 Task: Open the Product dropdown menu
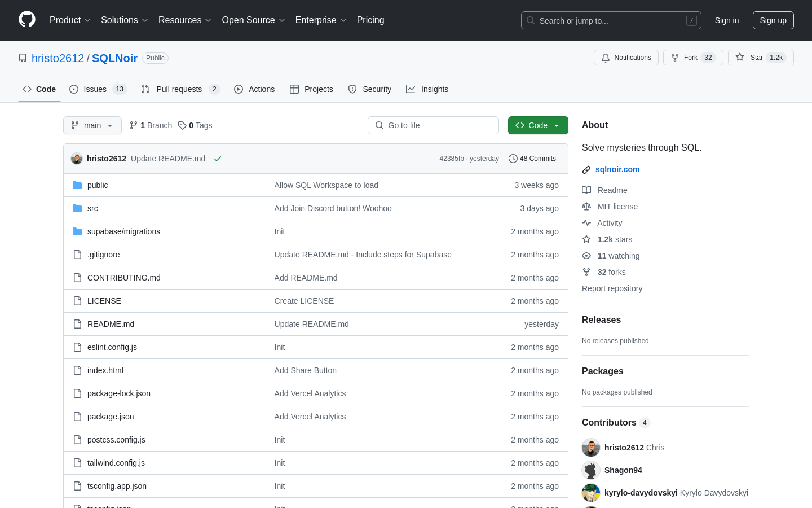(x=70, y=20)
